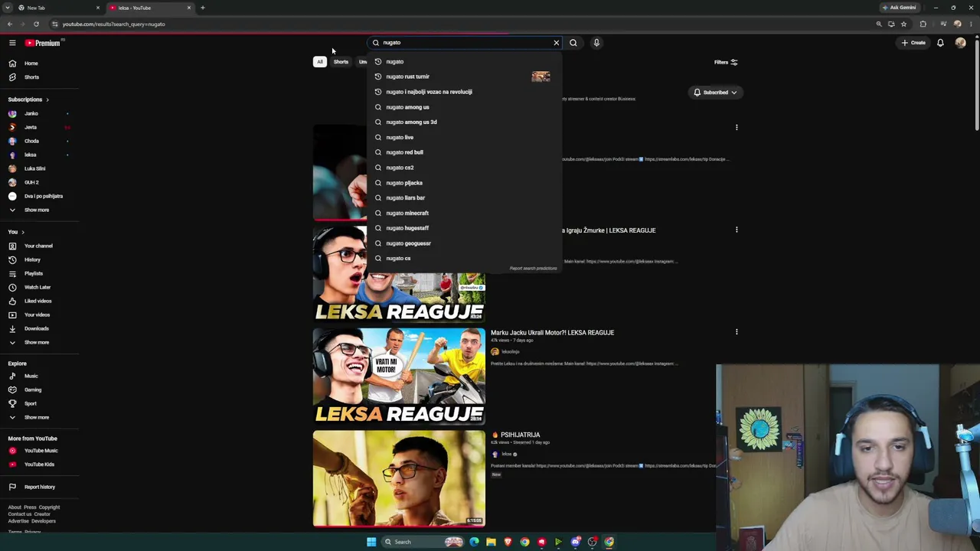
Task: Select 'nugato pljacka' suggestion
Action: pyautogui.click(x=464, y=183)
